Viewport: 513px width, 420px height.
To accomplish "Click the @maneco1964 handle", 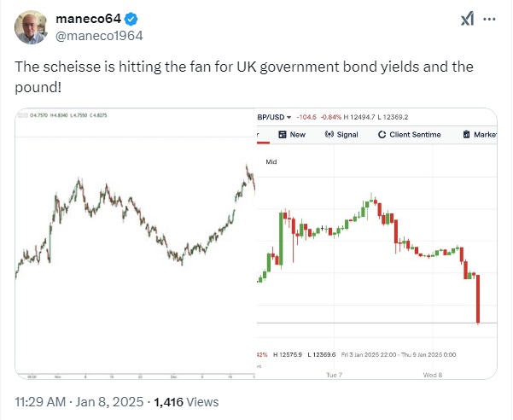I will click(99, 36).
